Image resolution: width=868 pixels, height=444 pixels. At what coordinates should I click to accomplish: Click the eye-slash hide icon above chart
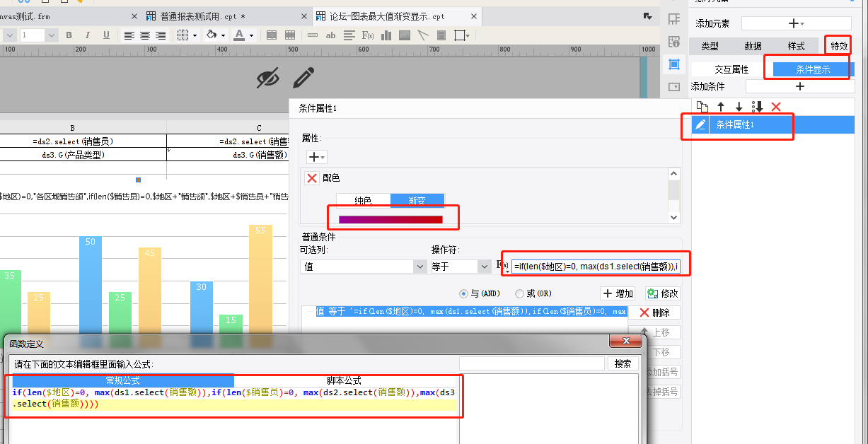267,79
